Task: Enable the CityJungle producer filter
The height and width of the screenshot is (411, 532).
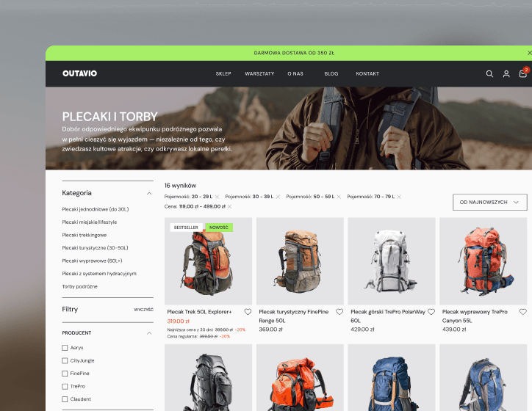Action: pos(65,360)
